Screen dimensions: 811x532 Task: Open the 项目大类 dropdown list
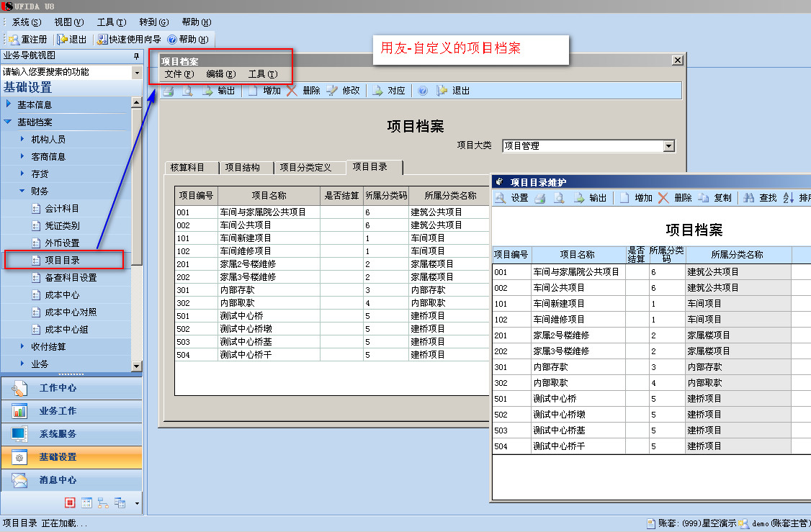(x=669, y=146)
